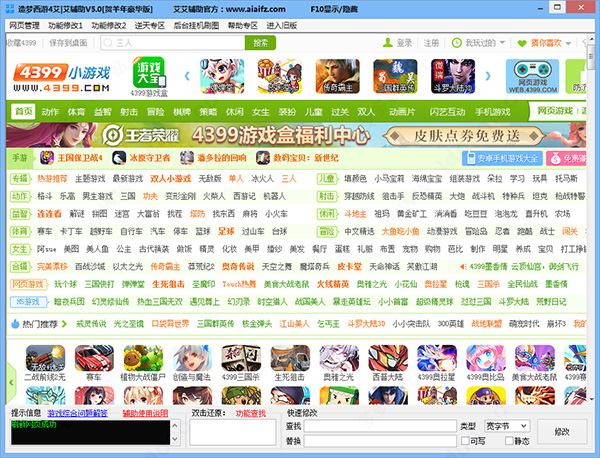
Task: Click the 4399小游戏 site logo
Action: click(62, 78)
